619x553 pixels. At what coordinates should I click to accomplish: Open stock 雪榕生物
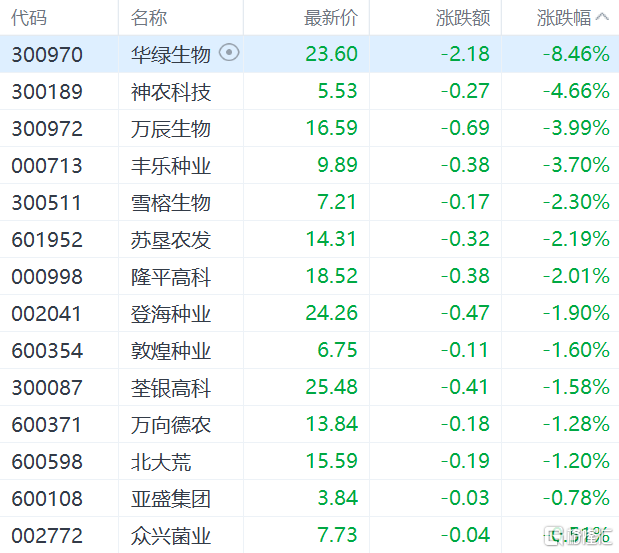(x=171, y=202)
